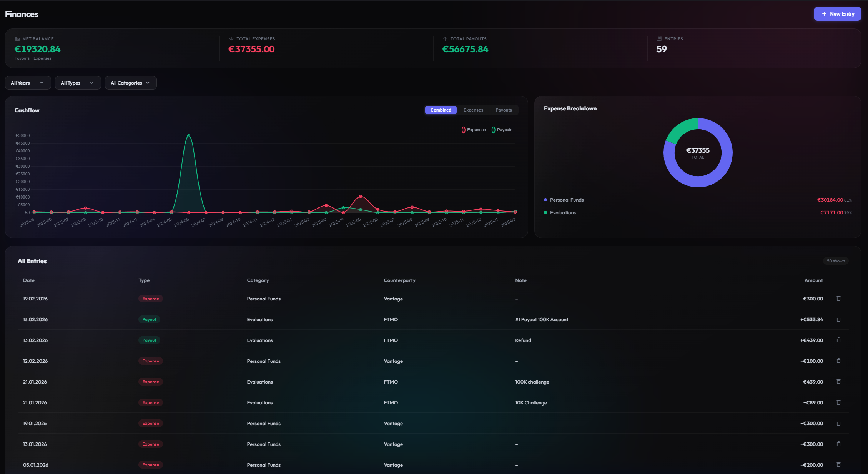Delete the 19.02.2026 Vantage expense entry

pyautogui.click(x=838, y=299)
